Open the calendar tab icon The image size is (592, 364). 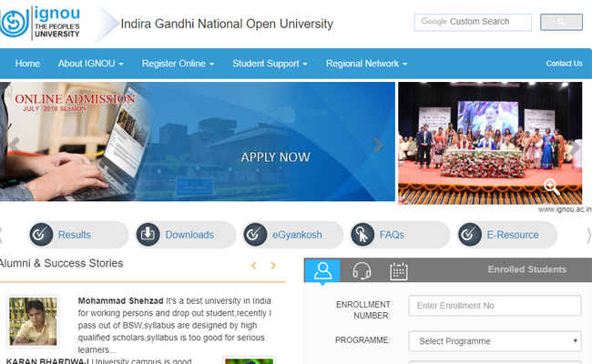pos(398,270)
